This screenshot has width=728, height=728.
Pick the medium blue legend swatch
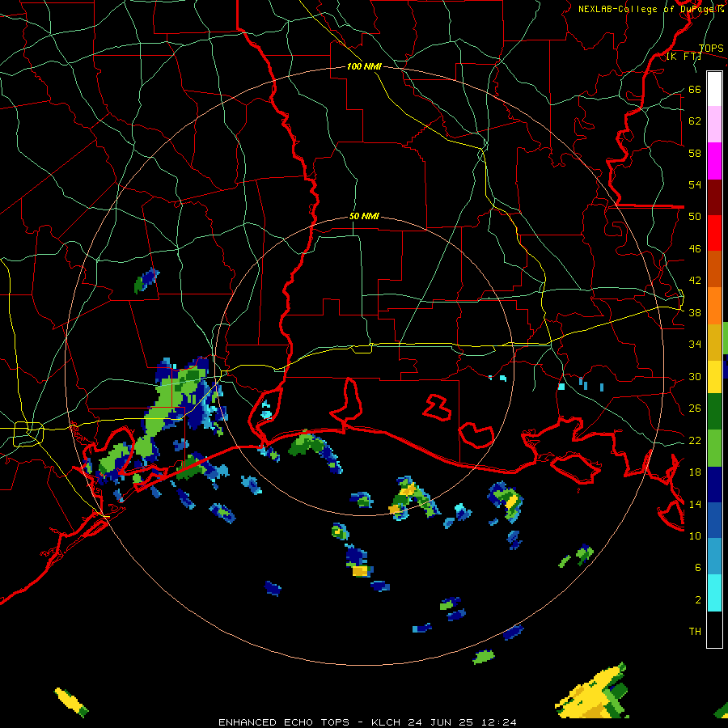(x=714, y=520)
